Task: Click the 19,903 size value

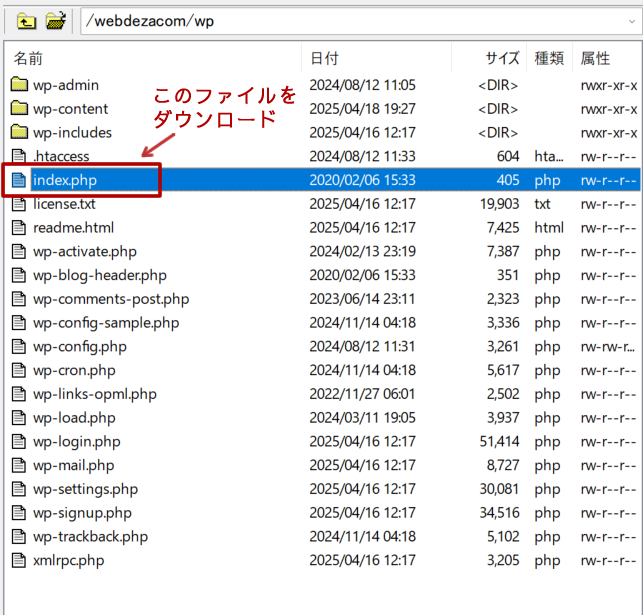Action: tap(499, 204)
